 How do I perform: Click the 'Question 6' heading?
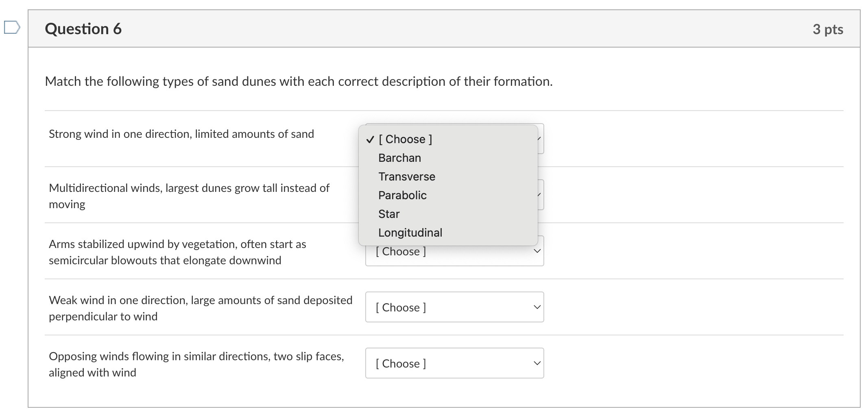[x=83, y=29]
